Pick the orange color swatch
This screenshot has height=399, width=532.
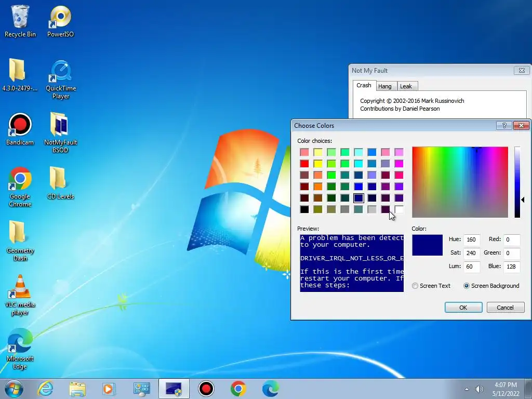pyautogui.click(x=318, y=187)
